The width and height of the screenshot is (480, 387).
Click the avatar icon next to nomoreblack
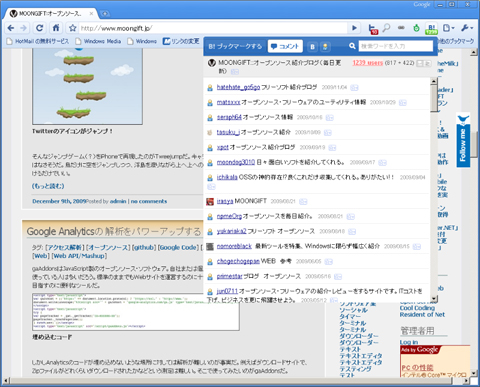click(x=210, y=246)
